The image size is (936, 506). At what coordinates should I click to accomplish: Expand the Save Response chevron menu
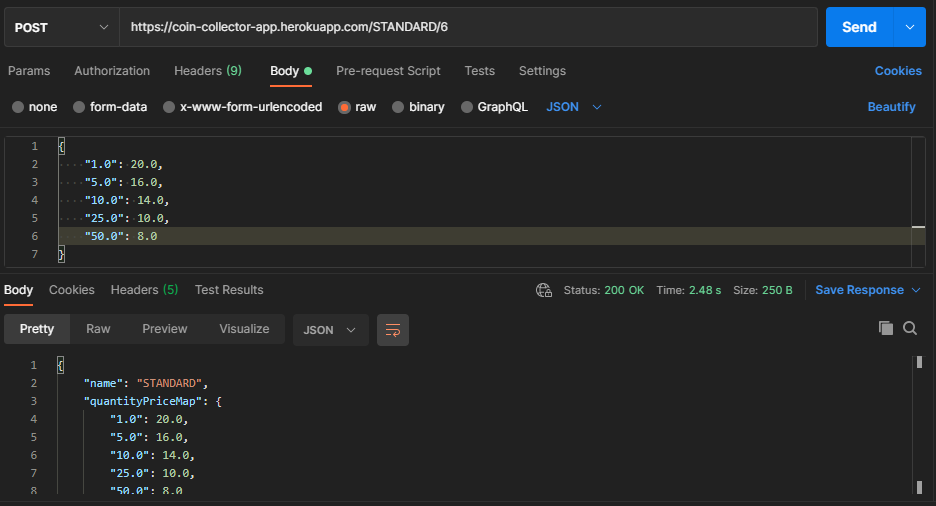click(x=916, y=290)
